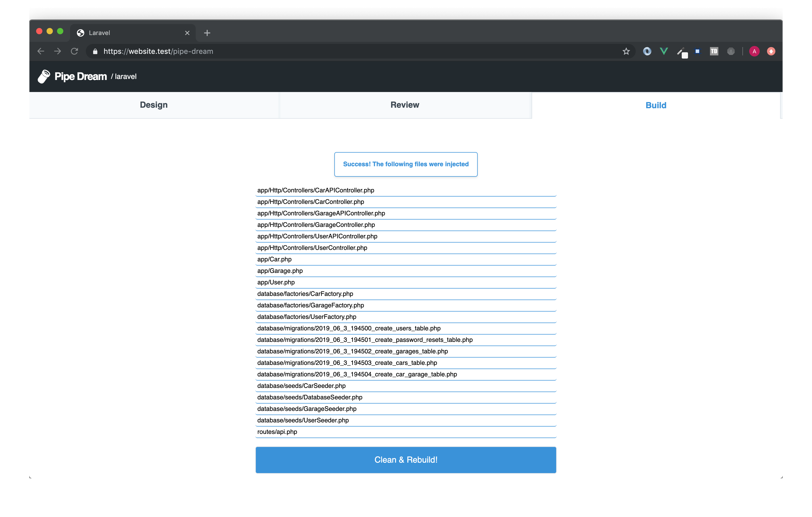Click the blue swirl extension icon
This screenshot has height=517, width=812.
pos(647,51)
